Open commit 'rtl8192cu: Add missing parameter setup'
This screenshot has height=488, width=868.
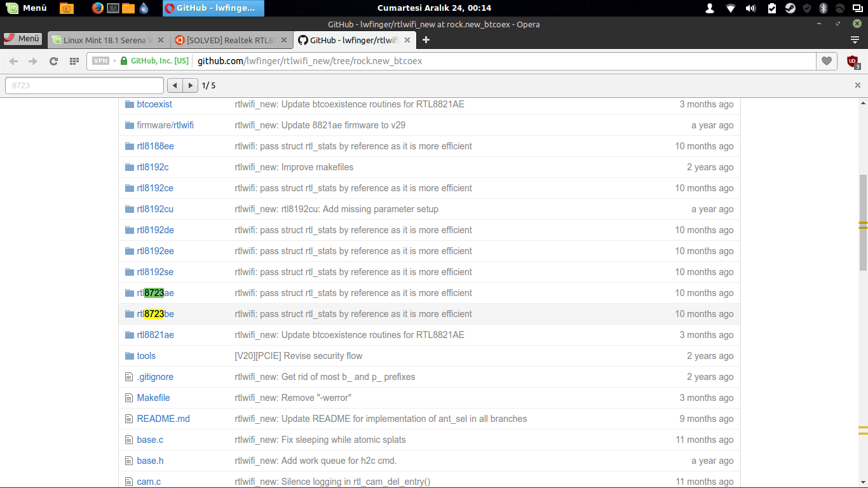(x=337, y=209)
